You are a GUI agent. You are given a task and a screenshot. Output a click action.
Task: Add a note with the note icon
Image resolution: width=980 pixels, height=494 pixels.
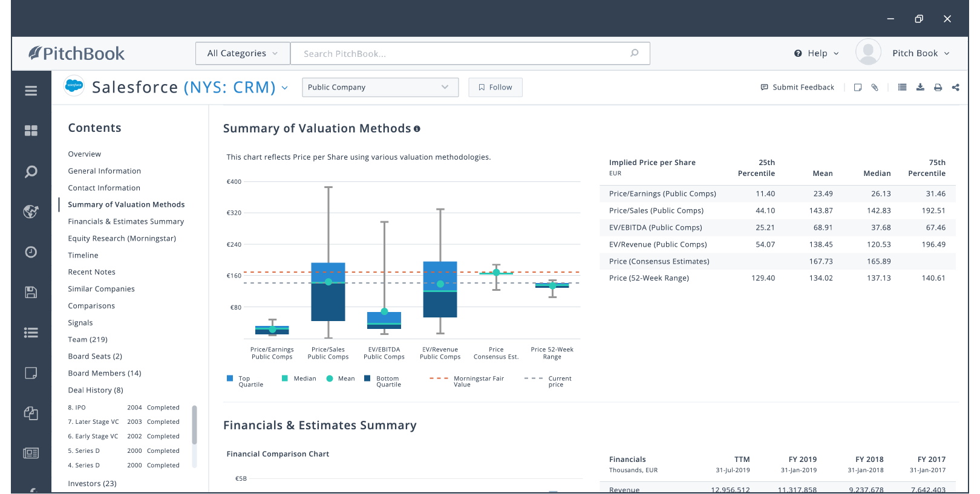[x=858, y=87]
